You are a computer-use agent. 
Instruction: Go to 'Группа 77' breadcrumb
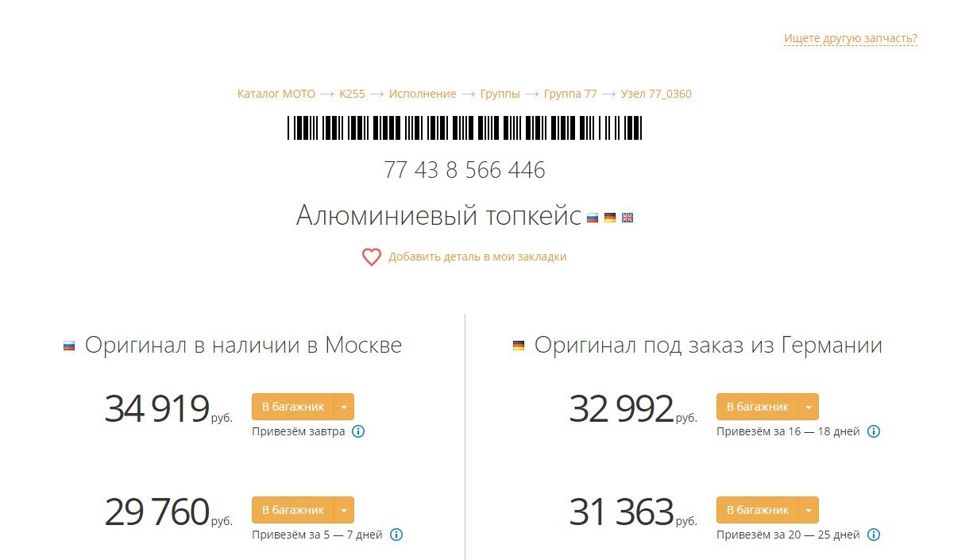[x=570, y=94]
